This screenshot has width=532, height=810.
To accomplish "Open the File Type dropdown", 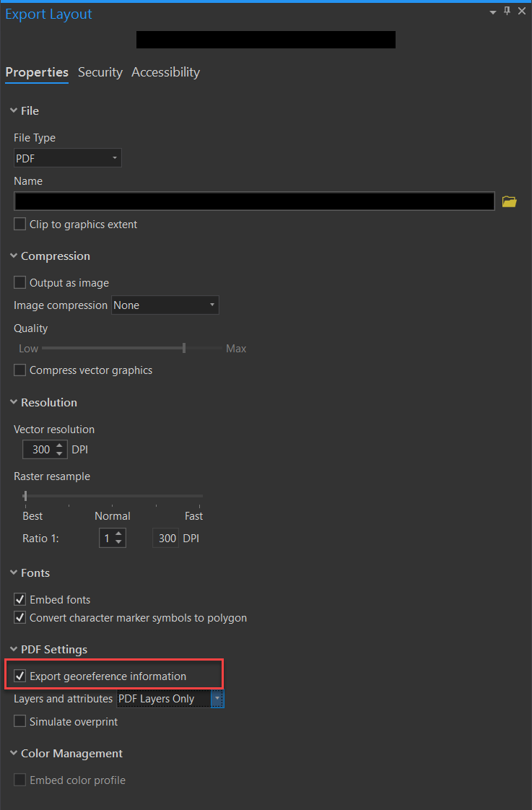I will (114, 157).
